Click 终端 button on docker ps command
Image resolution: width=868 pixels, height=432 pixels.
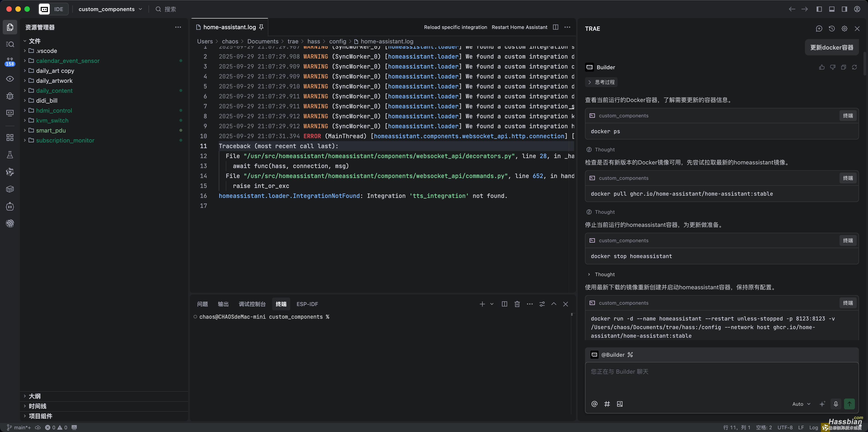pyautogui.click(x=848, y=116)
